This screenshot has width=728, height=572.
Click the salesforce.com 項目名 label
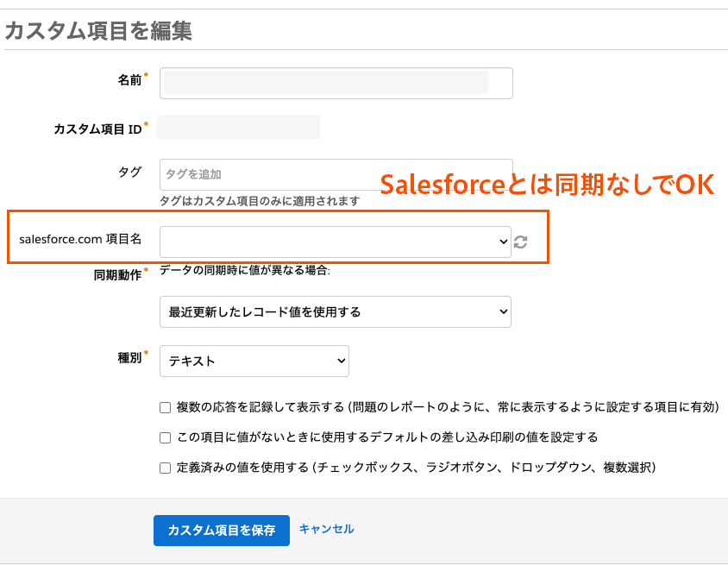pos(80,239)
